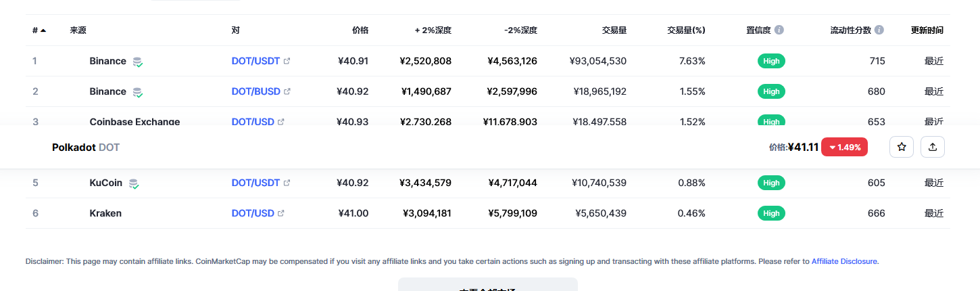The height and width of the screenshot is (291, 980).
Task: Click the reserves icon next to KuCoin
Action: coord(134,183)
